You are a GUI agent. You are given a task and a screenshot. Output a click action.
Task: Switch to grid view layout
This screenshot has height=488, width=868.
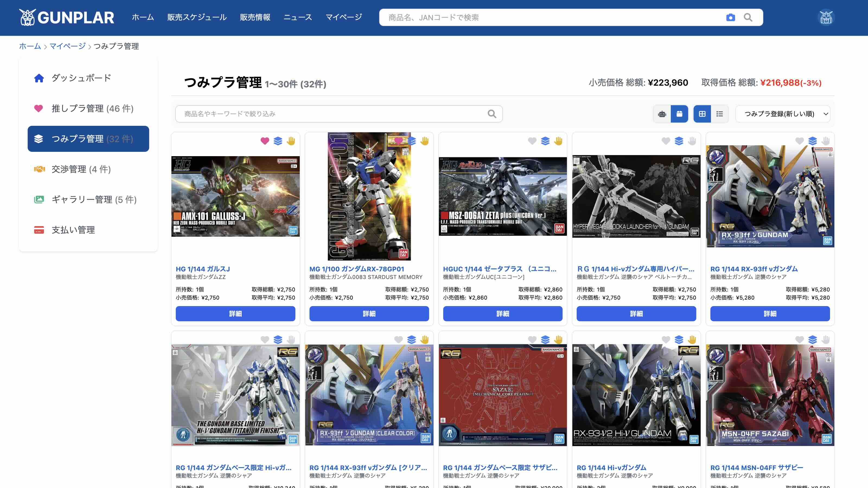(x=702, y=114)
